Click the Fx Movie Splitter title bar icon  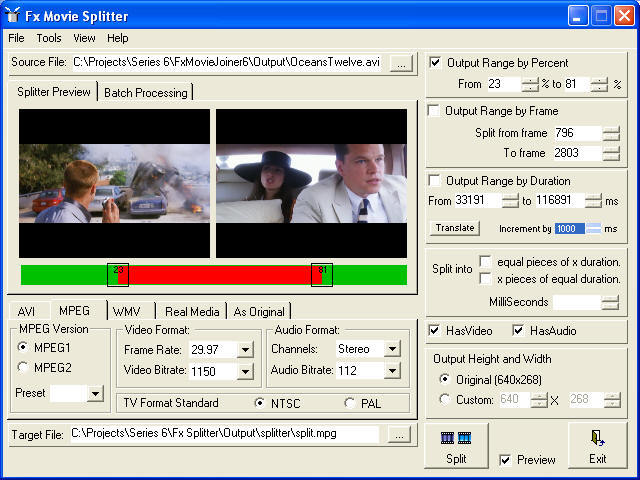click(x=13, y=16)
